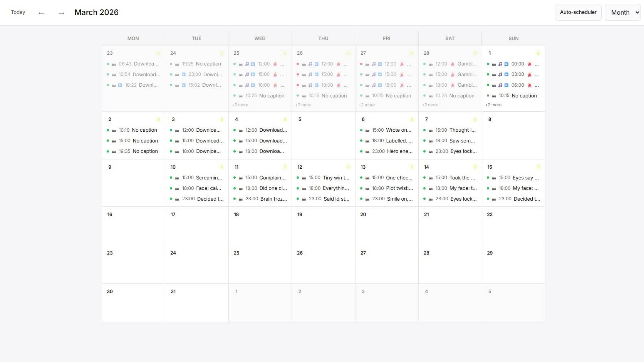
Task: Open the 15:00 'Eyes say ...' post on March 15
Action: click(513, 178)
